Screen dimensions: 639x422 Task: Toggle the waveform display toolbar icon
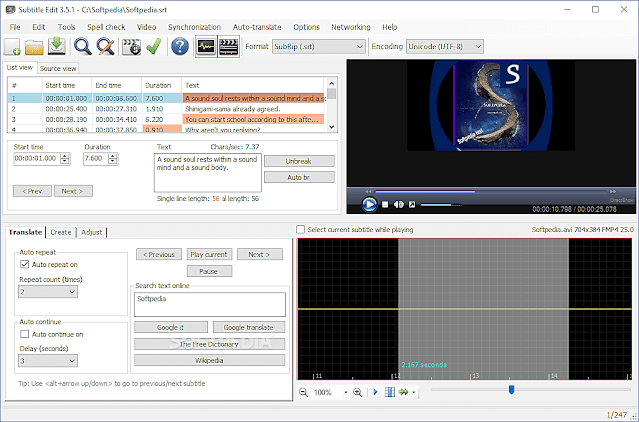206,46
